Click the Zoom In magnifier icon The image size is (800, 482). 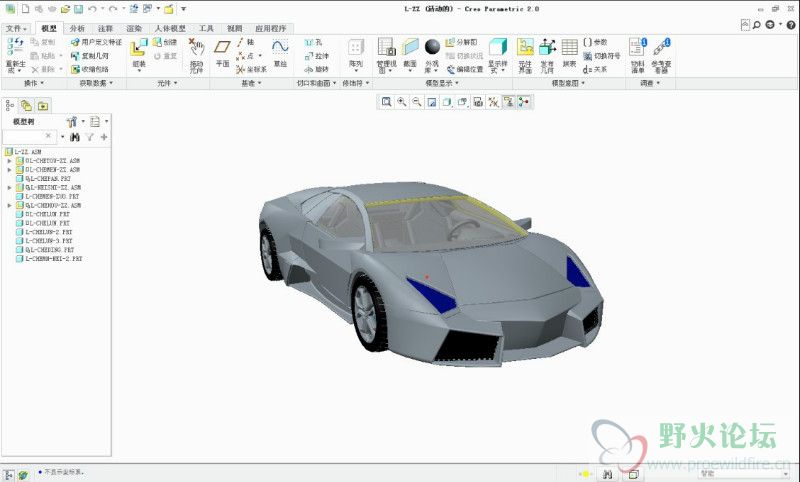click(x=402, y=102)
